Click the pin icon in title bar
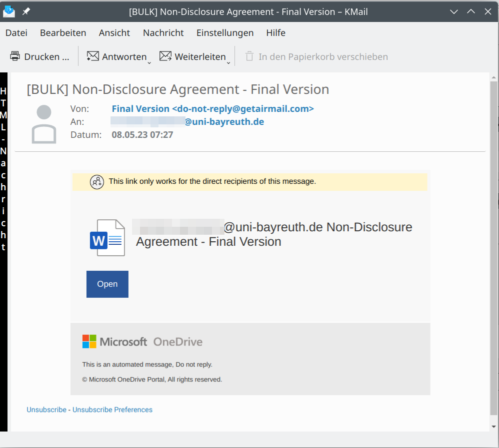499x448 pixels. [x=26, y=11]
